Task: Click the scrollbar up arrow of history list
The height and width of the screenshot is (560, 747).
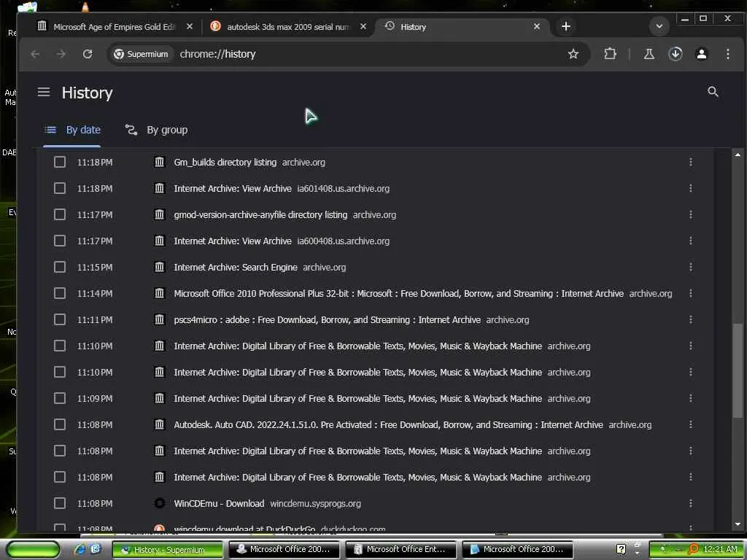Action: point(738,155)
